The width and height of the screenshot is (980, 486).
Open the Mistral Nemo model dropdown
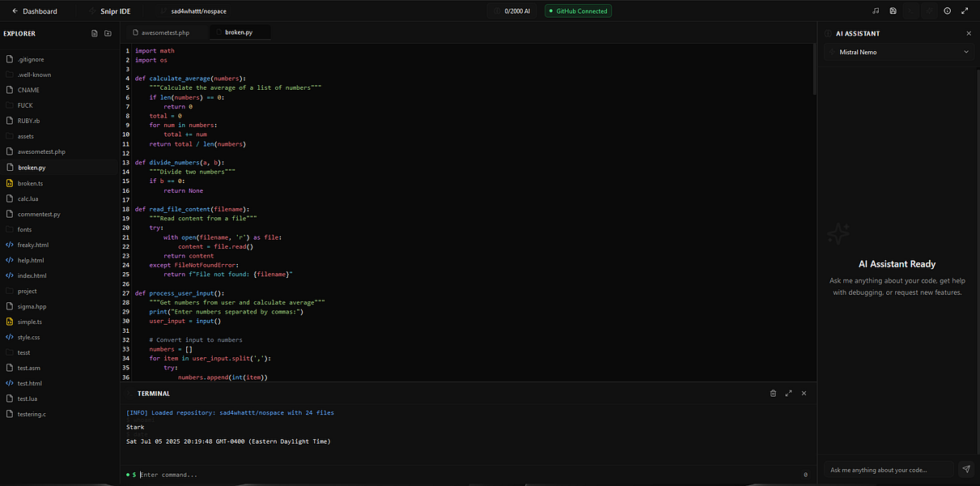[898, 52]
